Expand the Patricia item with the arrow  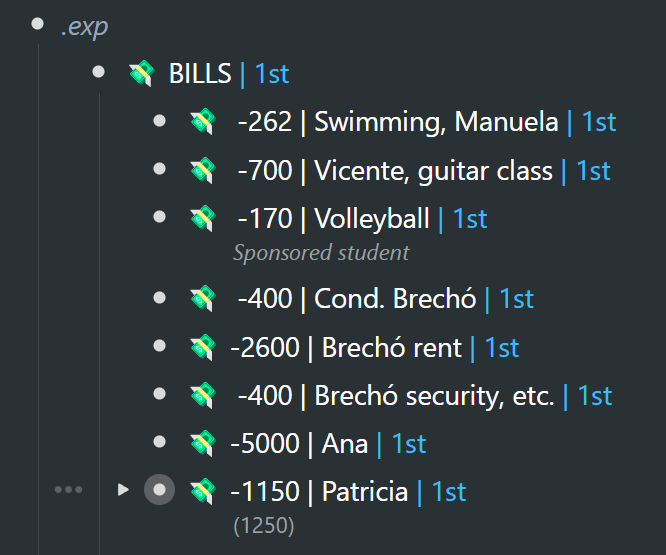click(x=123, y=490)
